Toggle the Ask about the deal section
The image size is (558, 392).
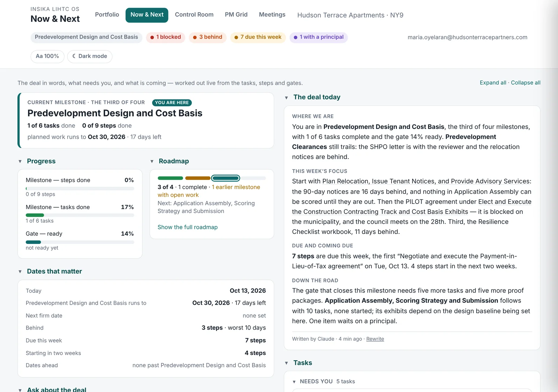click(x=20, y=390)
